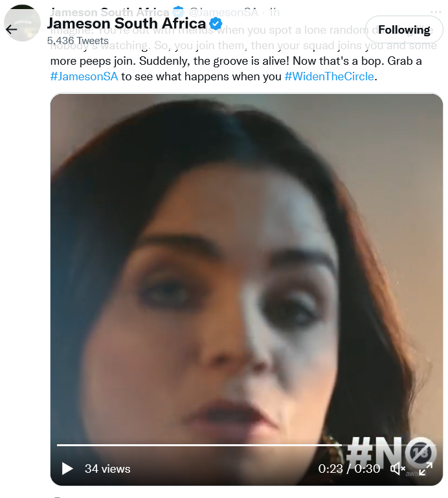Click the Following button
448x498 pixels.
tap(404, 30)
